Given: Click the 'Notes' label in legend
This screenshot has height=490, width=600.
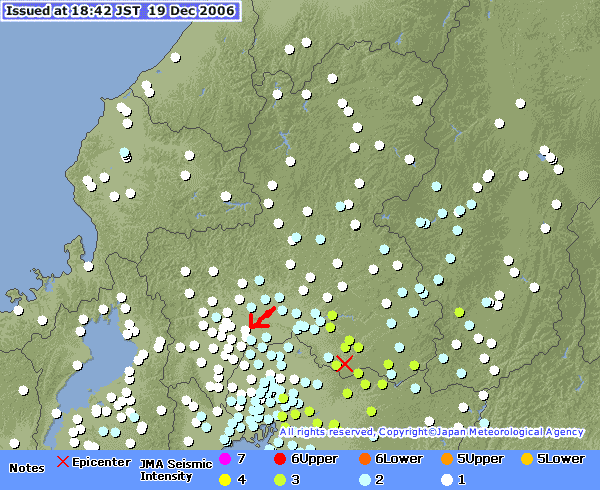Looking at the screenshot, I should pyautogui.click(x=27, y=468).
